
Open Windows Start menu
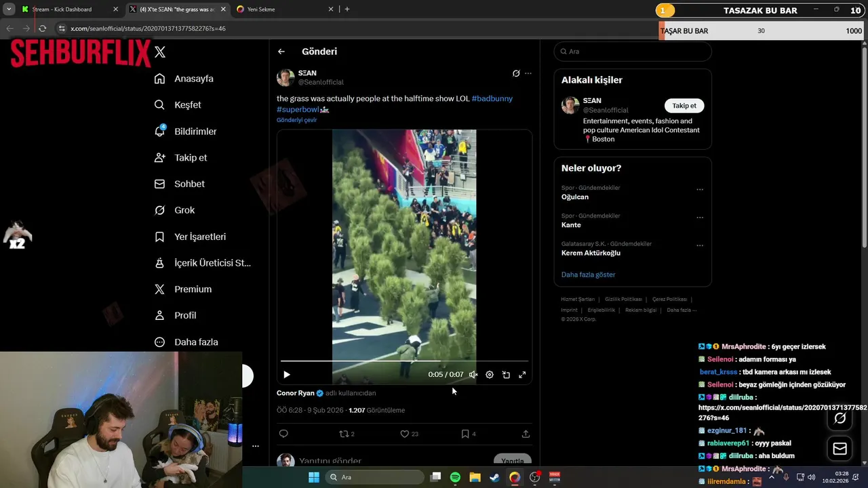pos(314,477)
